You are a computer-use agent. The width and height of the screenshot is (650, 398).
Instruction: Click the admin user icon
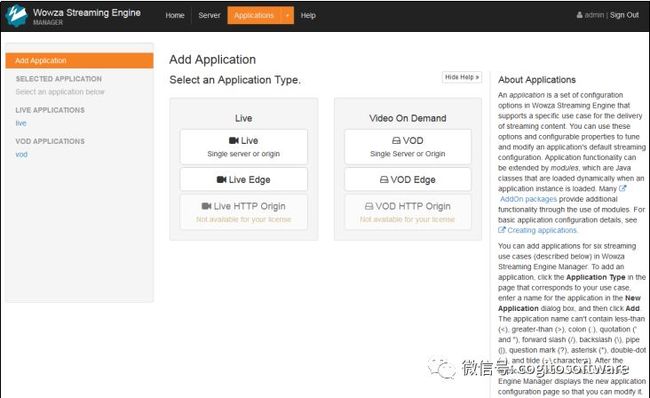(x=580, y=15)
